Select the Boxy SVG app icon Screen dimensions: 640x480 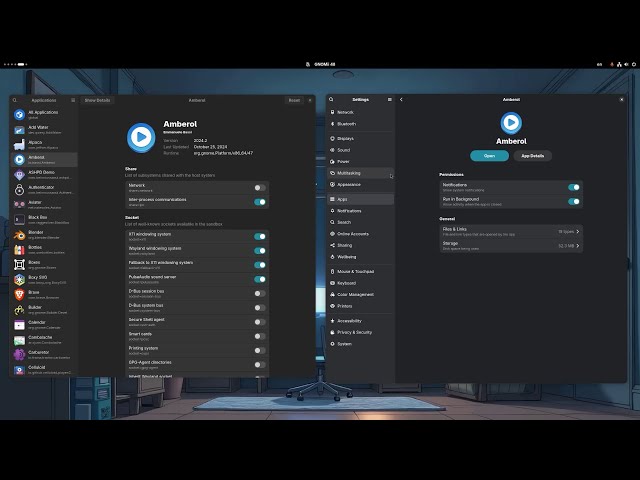point(19,280)
